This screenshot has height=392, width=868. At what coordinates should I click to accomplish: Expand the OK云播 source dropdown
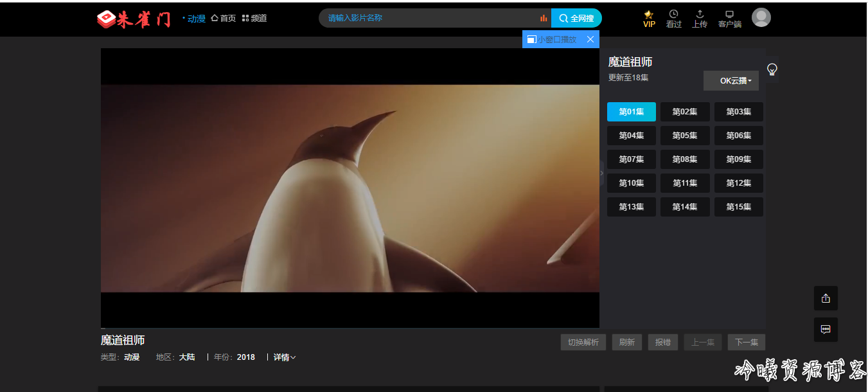click(x=731, y=81)
